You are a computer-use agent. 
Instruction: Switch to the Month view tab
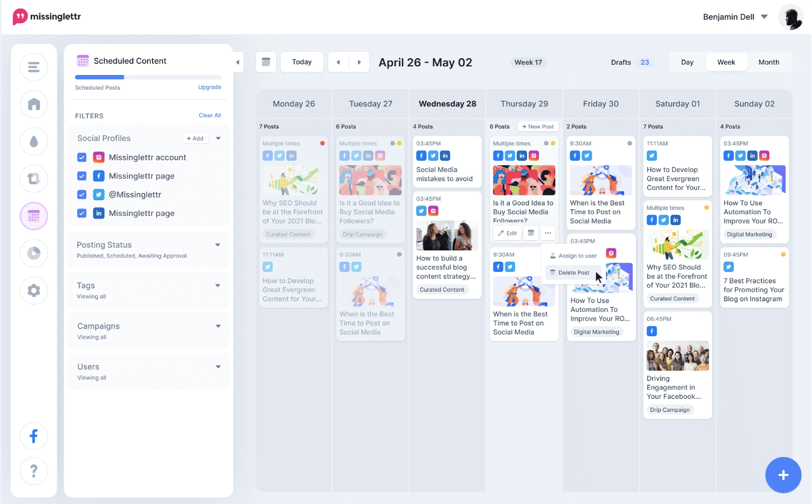click(768, 62)
